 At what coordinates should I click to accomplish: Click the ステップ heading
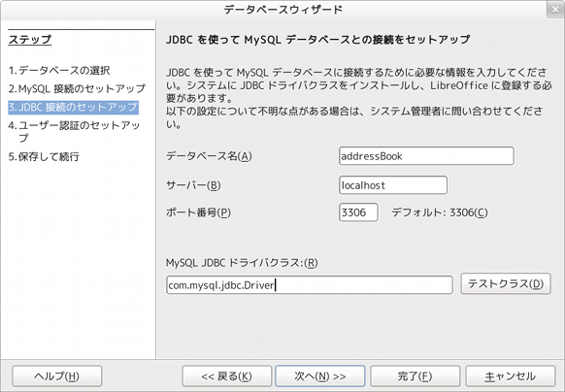pos(30,39)
